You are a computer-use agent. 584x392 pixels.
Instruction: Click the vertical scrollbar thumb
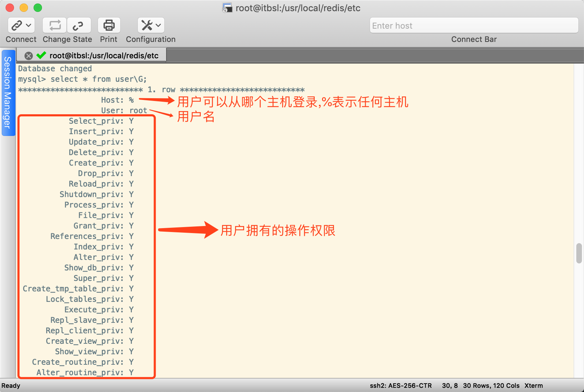[x=579, y=254]
